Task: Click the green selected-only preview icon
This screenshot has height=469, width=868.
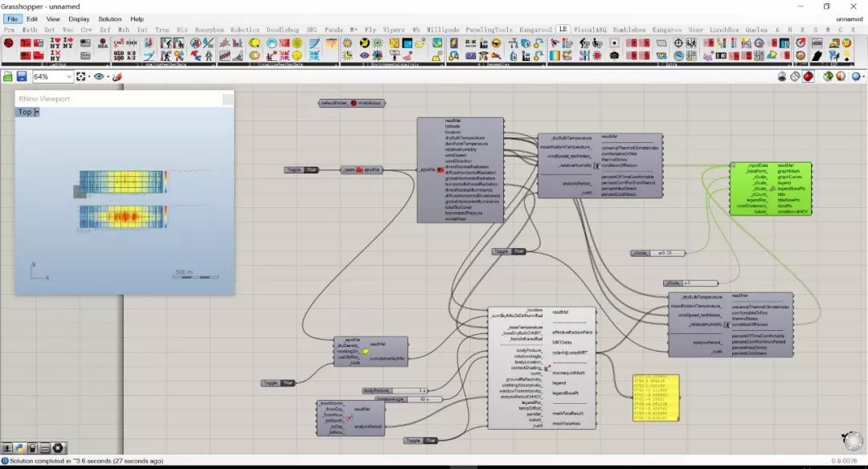Action: [828, 76]
